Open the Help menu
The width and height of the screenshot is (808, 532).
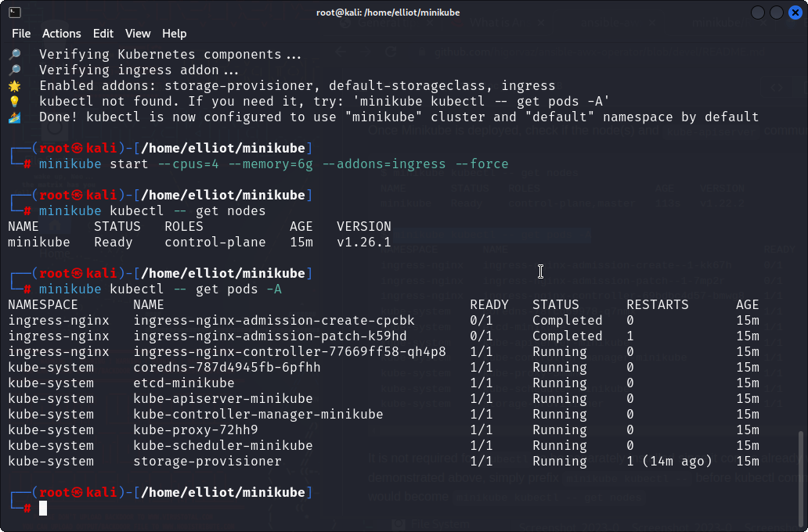coord(174,34)
